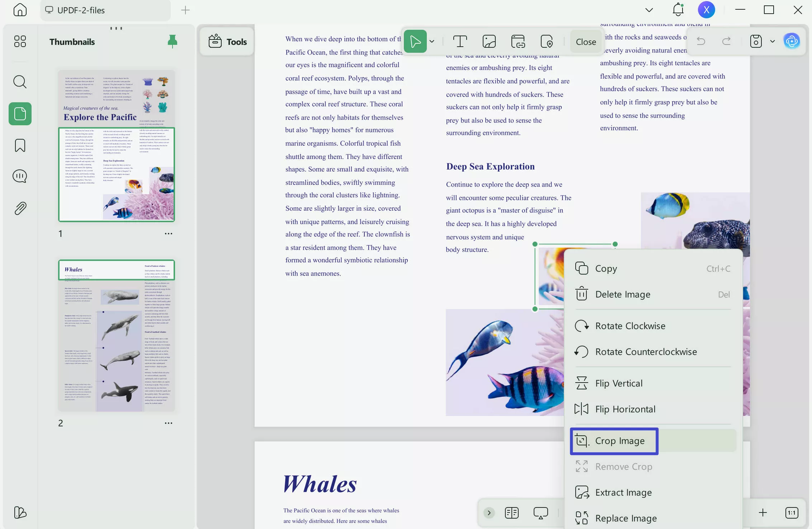The image size is (812, 529).
Task: Open the search panel in left sidebar
Action: click(20, 82)
